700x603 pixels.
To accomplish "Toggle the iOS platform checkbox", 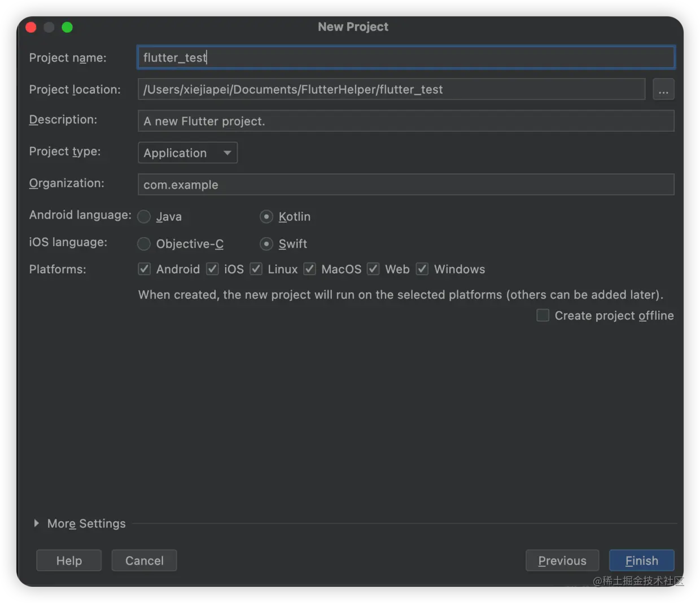I will click(212, 269).
